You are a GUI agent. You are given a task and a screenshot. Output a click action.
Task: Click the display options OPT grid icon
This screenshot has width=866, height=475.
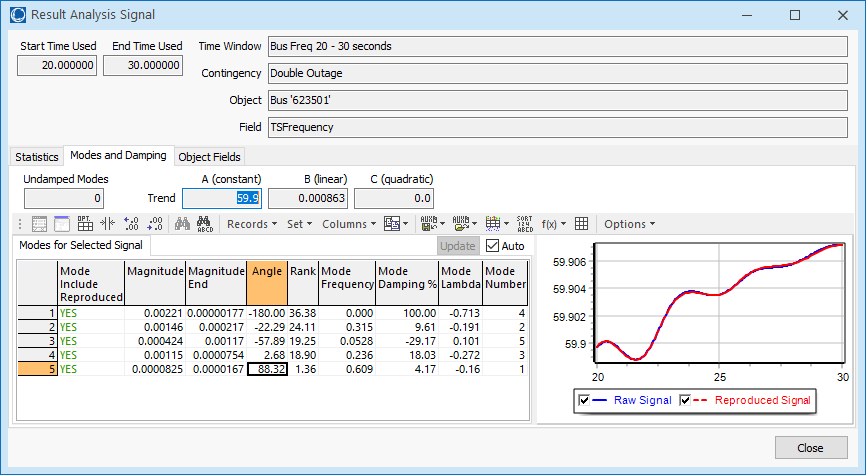click(x=84, y=224)
